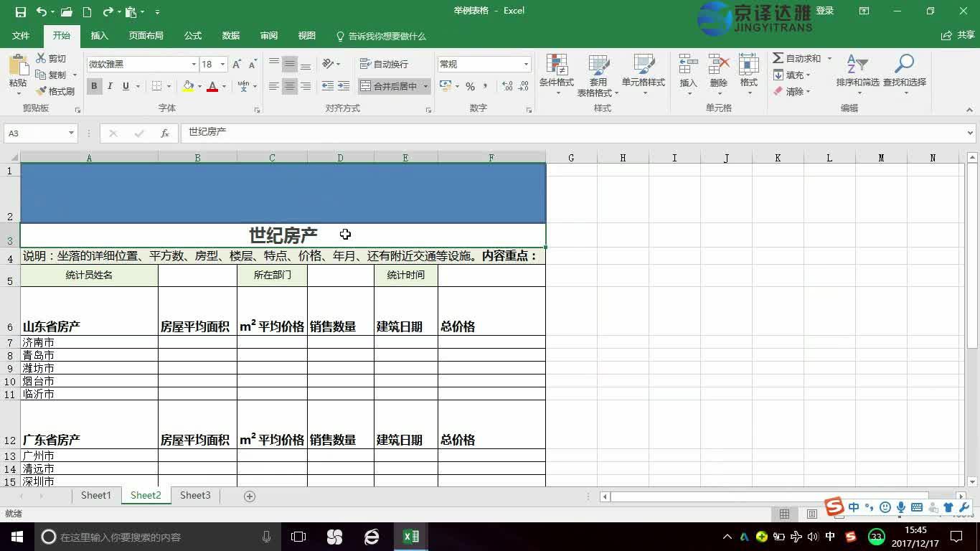Decrease the cell indent
Screen dimensions: 980x551
[328, 86]
